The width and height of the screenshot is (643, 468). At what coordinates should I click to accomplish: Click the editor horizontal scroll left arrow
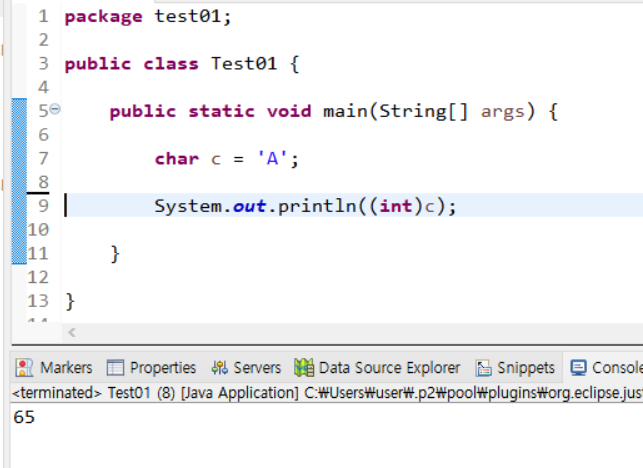coord(72,332)
